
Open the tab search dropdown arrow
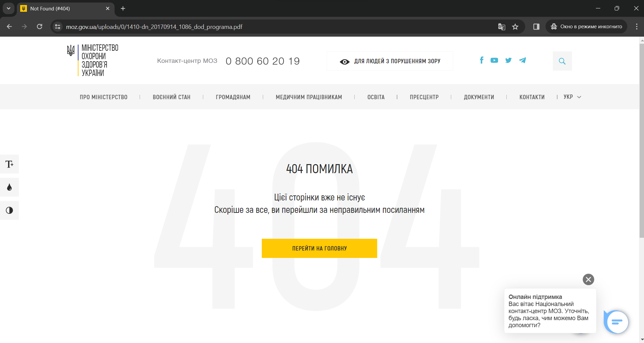[8, 8]
